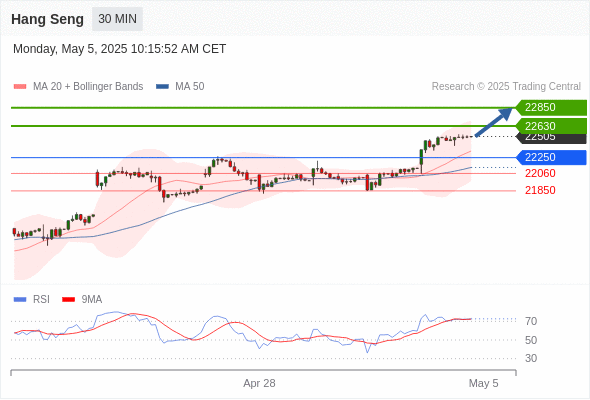Click the Research Trading Central copyright text
The height and width of the screenshot is (400, 590).
[506, 87]
